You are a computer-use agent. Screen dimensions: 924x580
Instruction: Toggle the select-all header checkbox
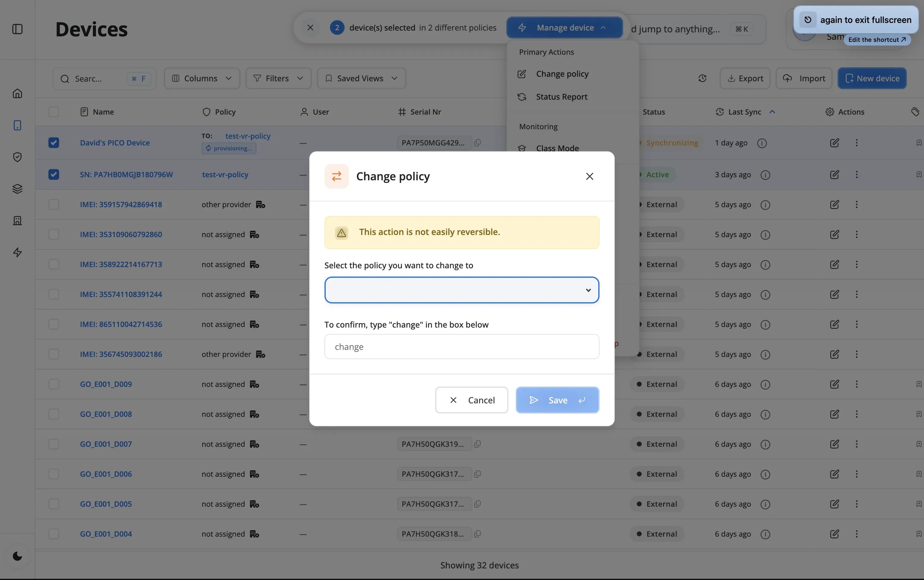pos(54,112)
